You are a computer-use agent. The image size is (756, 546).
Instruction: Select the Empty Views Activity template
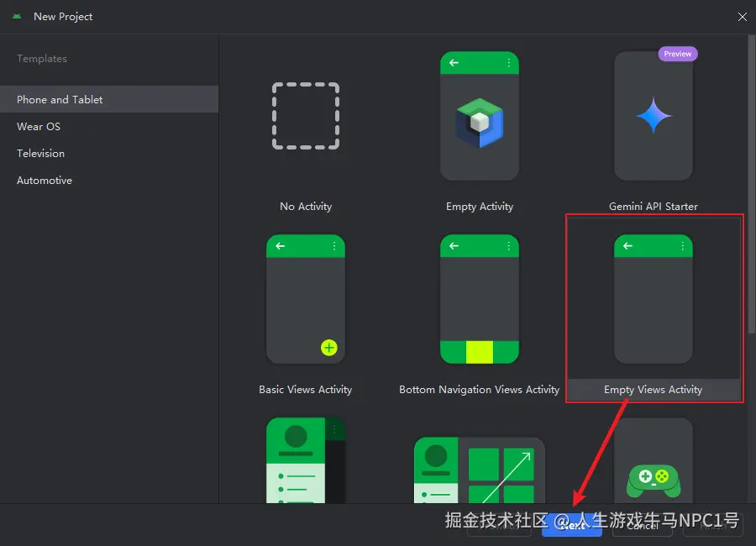(x=654, y=310)
